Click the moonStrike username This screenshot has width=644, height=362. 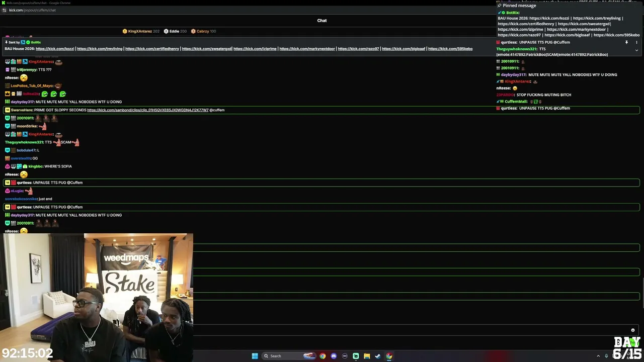pyautogui.click(x=27, y=126)
